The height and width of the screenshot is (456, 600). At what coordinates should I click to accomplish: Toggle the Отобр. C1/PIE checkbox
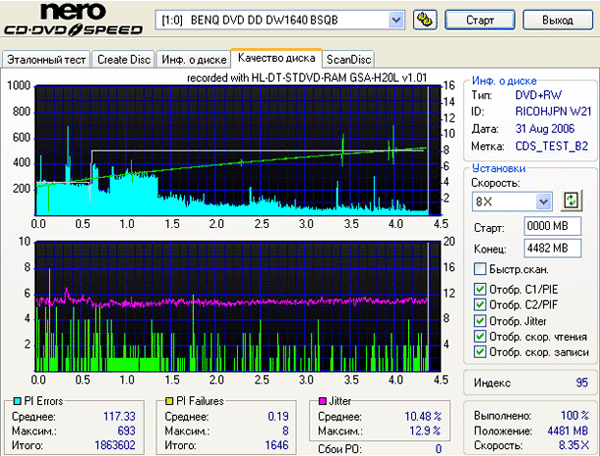[481, 291]
